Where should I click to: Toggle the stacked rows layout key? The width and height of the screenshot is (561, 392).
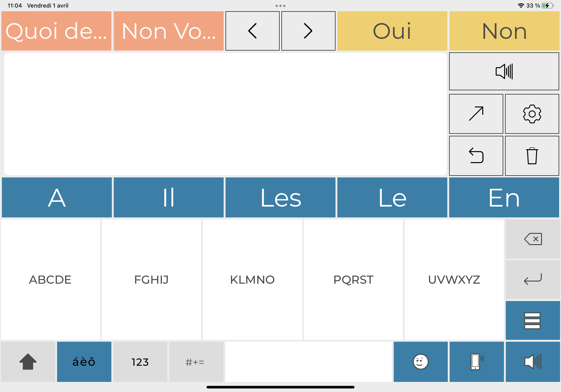pos(532,320)
